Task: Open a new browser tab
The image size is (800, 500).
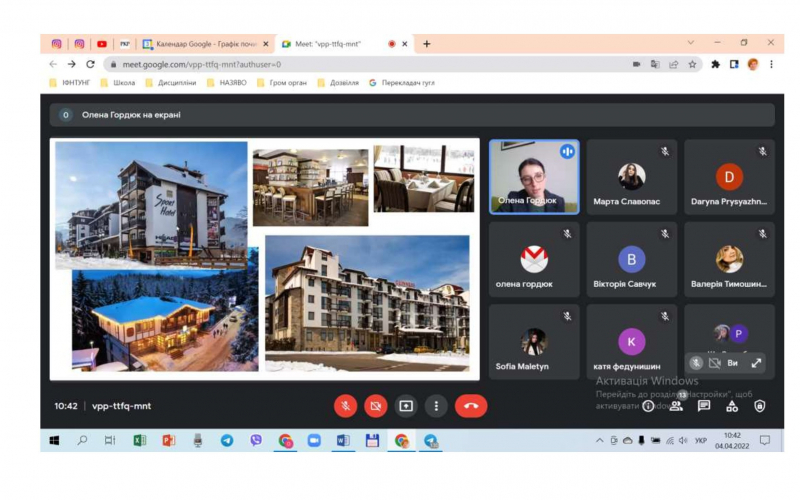Action: coord(427,44)
